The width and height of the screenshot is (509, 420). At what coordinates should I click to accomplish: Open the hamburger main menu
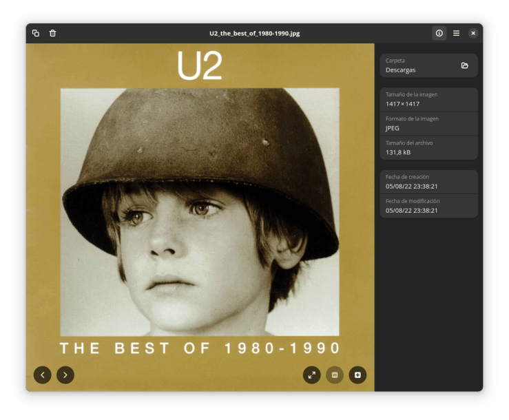point(456,33)
